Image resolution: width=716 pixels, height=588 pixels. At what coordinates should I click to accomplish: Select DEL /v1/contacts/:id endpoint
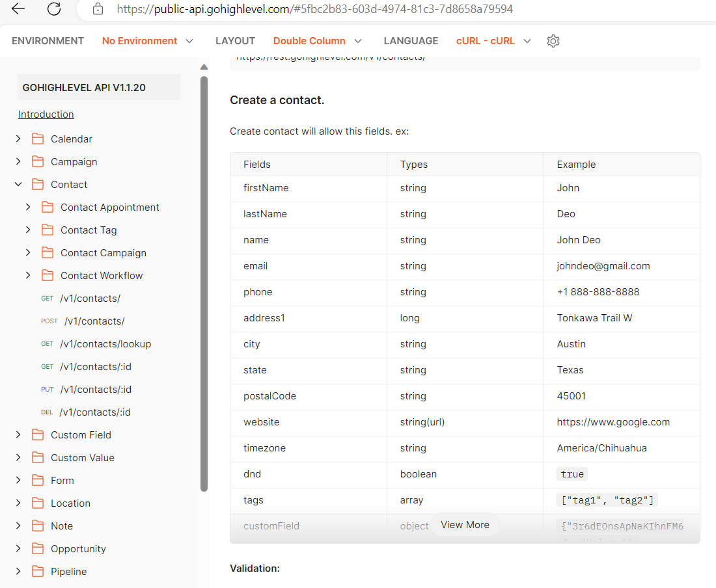coord(95,412)
